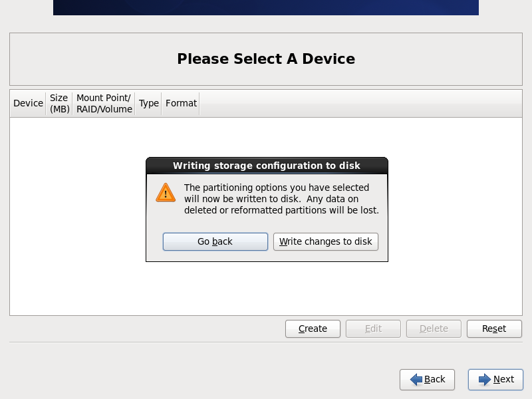Reset the partition layout with Reset

tap(494, 329)
